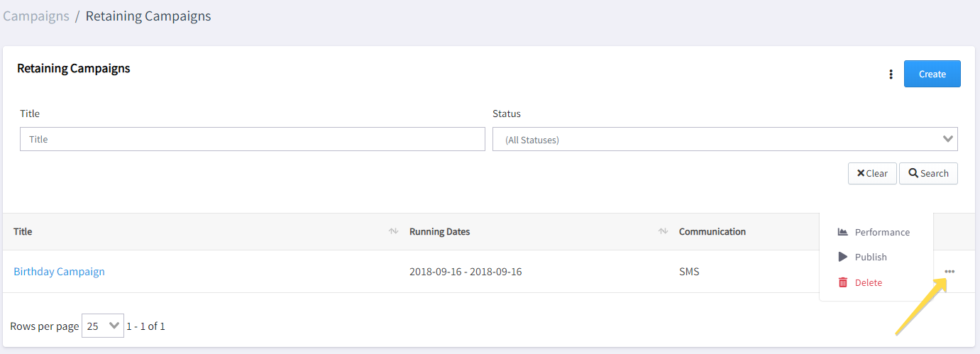Click the Publish play icon

(843, 257)
